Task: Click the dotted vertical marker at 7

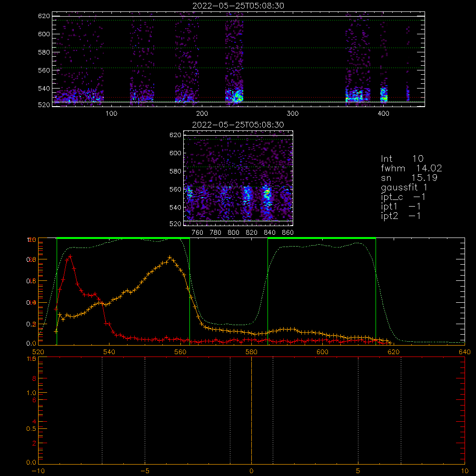Action: pos(401,410)
